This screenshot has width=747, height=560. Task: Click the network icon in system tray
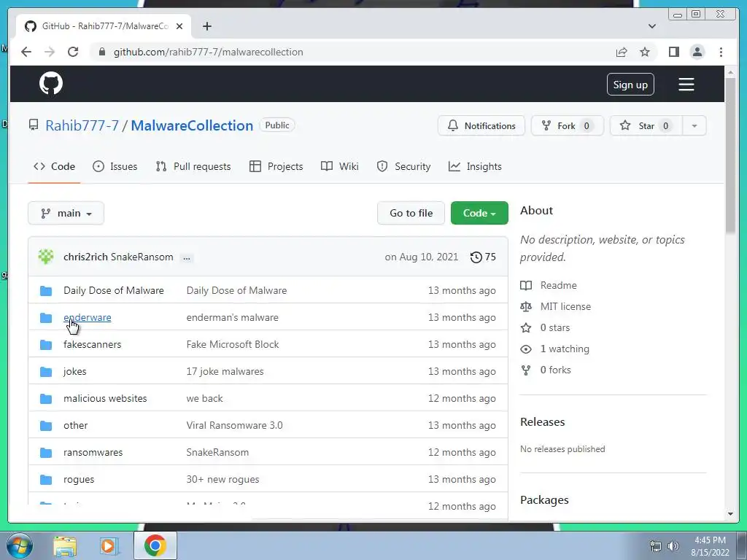(x=656, y=545)
